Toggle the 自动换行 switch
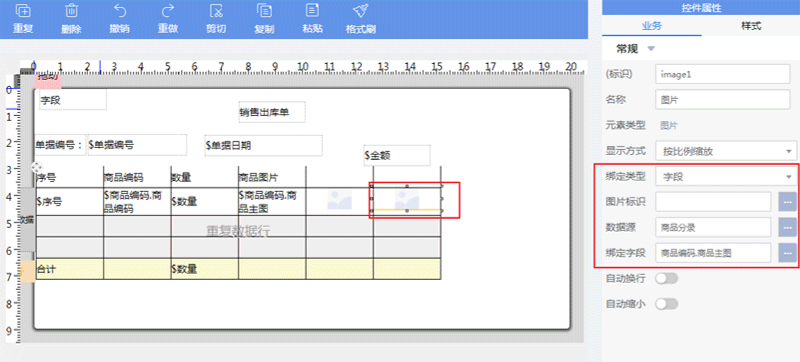Screen dimensions: 800x362 click(x=667, y=278)
